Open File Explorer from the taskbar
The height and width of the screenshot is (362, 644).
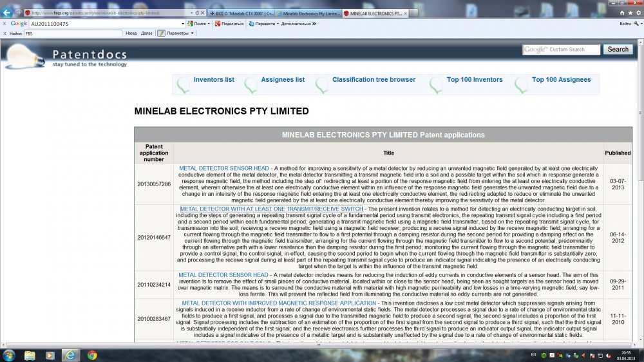coord(30,356)
